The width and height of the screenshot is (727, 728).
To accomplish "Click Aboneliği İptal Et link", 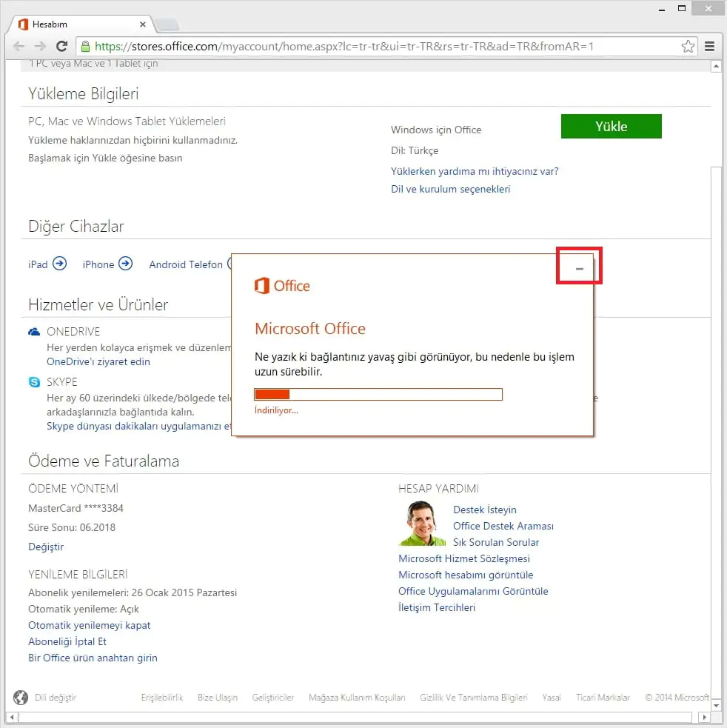I will [x=67, y=641].
